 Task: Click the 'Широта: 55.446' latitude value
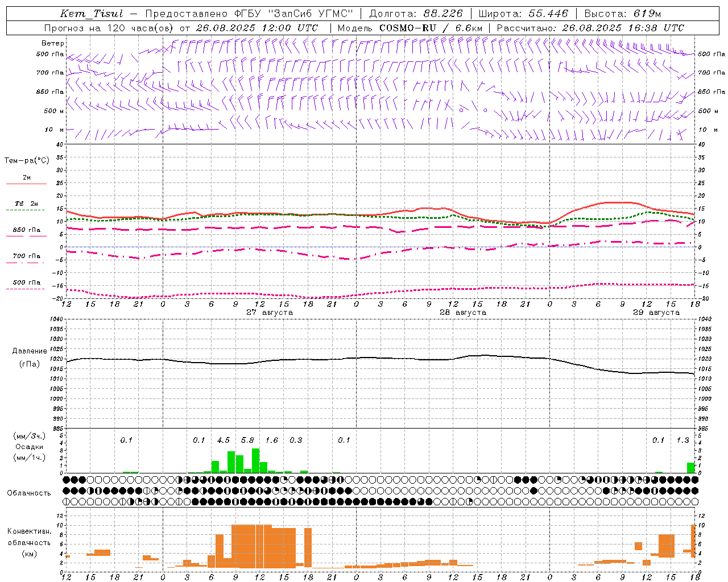pyautogui.click(x=523, y=14)
